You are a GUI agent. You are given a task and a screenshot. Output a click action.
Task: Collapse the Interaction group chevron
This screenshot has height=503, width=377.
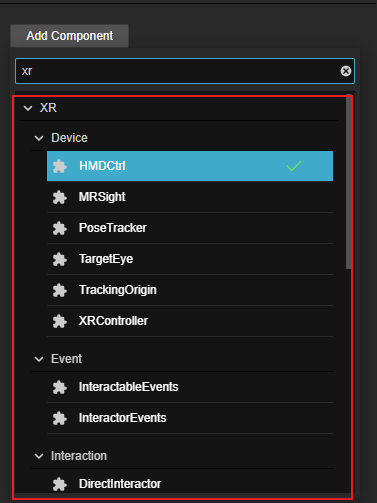39,456
